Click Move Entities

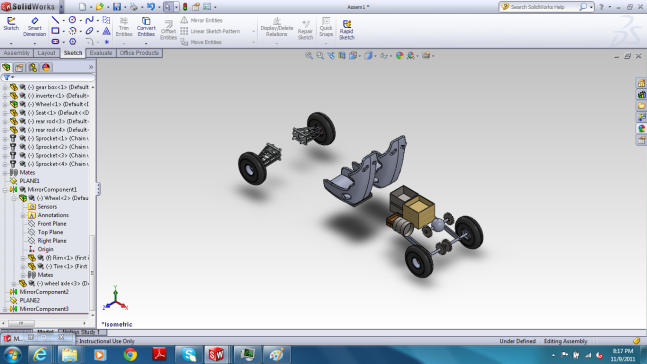point(201,42)
